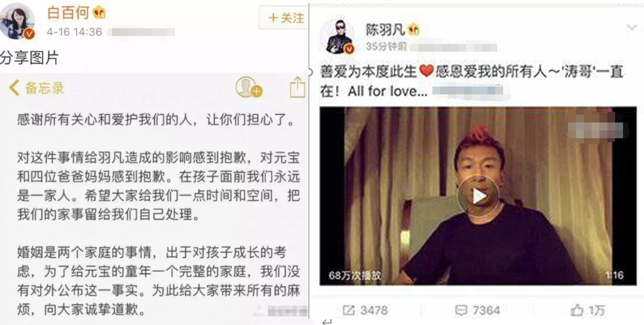The width and height of the screenshot is (644, 325).
Task: Expand the post options chevron
Action: click(632, 28)
